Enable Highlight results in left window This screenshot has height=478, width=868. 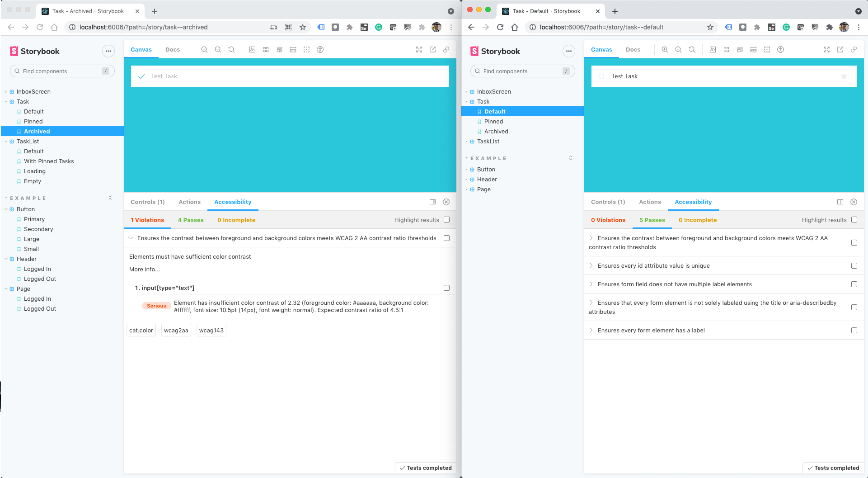pyautogui.click(x=446, y=220)
